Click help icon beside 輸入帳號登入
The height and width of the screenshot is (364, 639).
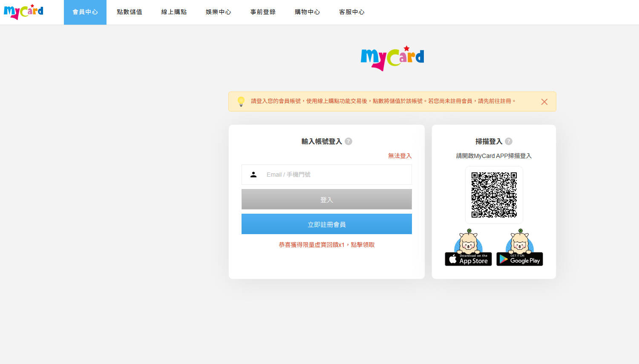pos(348,141)
